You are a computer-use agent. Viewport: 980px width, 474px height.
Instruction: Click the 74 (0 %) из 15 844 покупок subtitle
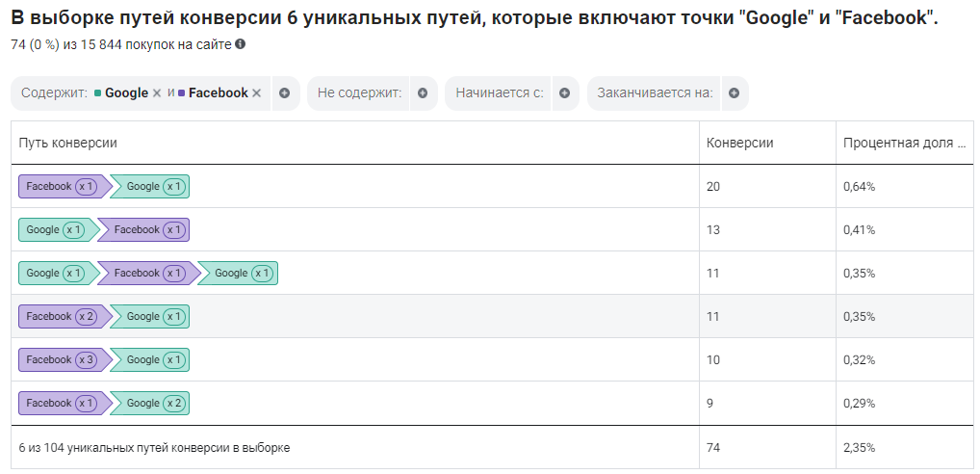coord(121,44)
